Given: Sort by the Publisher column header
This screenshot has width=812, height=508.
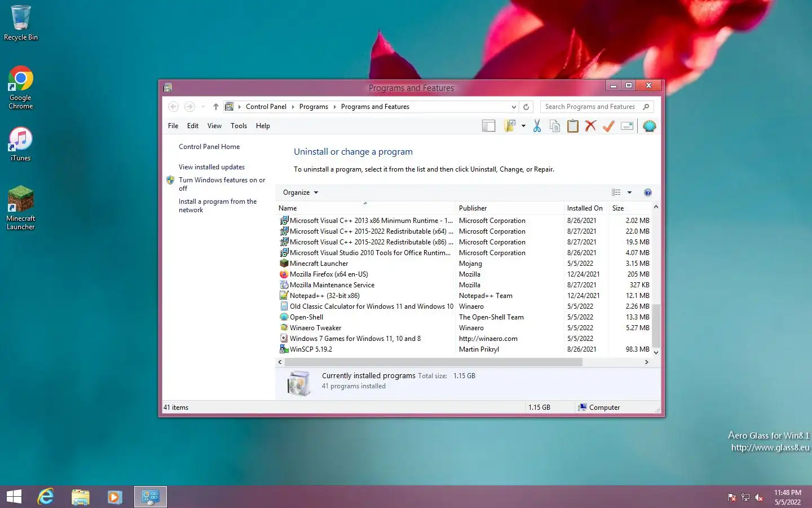Looking at the screenshot, I should [x=509, y=208].
